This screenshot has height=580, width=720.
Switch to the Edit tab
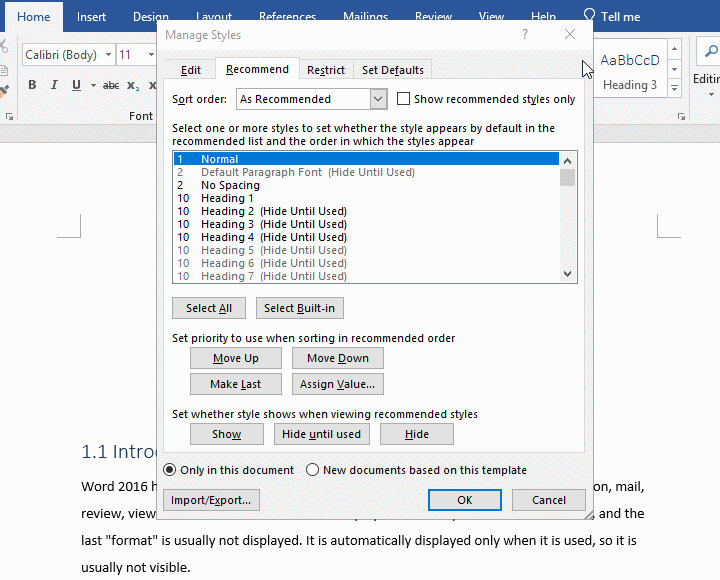pos(191,70)
